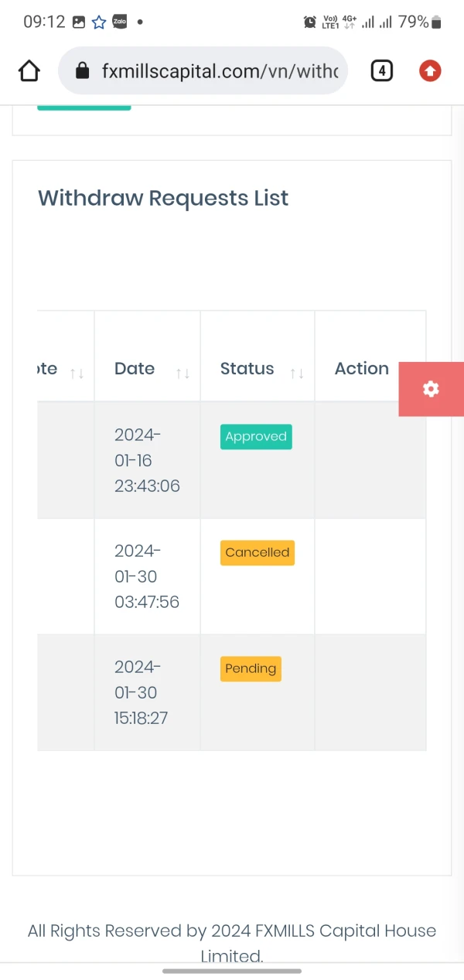Viewport: 464px width, 980px height.
Task: Tap the 2024-01-30 15:18:27 date cell
Action: (x=141, y=692)
